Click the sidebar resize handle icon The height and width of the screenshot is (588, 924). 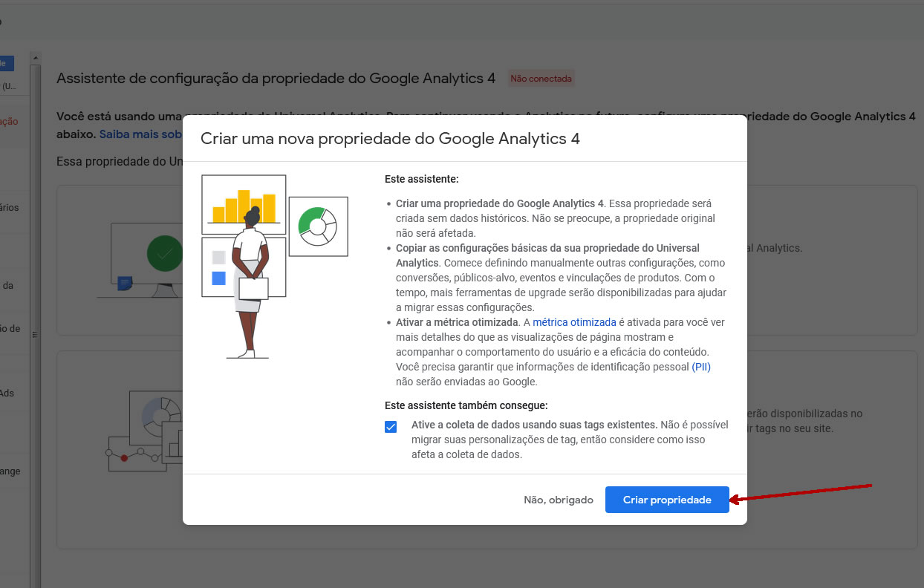pyautogui.click(x=33, y=336)
